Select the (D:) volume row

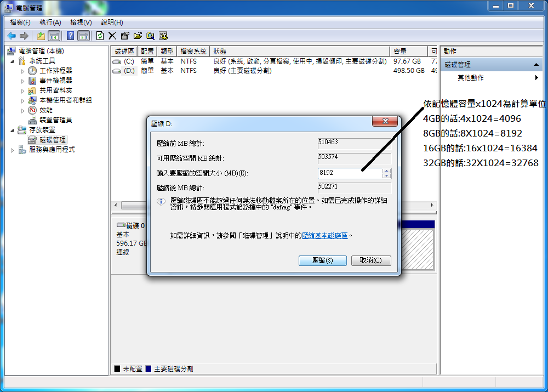(x=274, y=71)
